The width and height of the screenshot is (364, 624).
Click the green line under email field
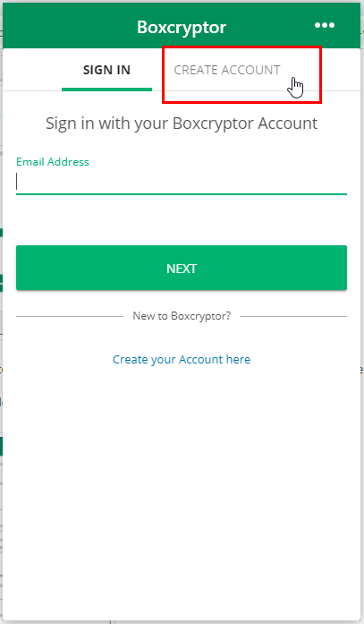point(182,193)
